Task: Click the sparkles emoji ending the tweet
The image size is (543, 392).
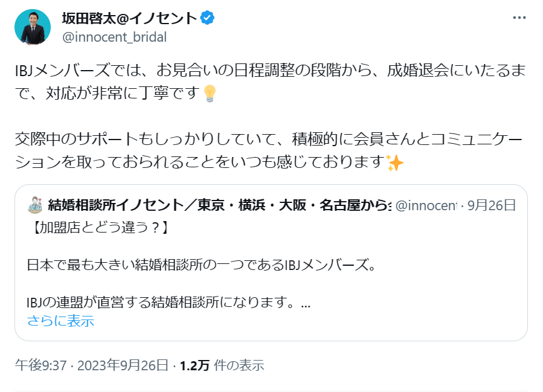Action: click(x=394, y=162)
